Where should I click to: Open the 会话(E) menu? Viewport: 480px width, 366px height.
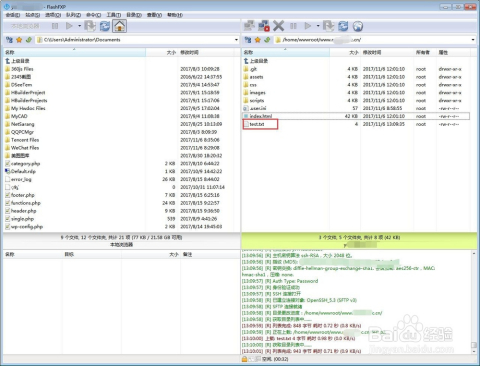point(13,15)
